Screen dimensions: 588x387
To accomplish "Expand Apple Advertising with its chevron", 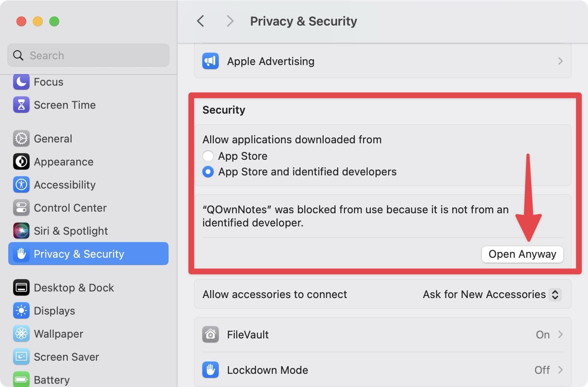I will 560,61.
